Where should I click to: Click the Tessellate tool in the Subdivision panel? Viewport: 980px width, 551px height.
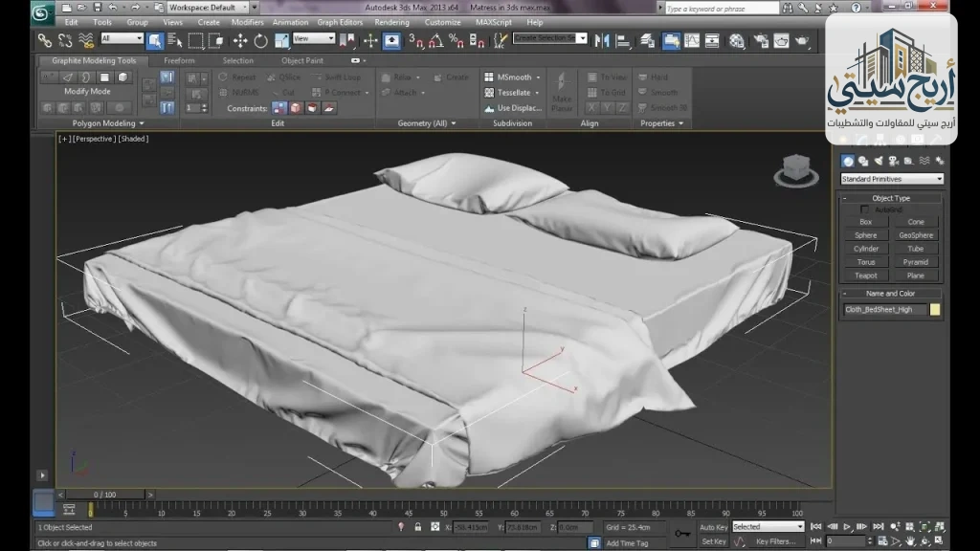511,92
